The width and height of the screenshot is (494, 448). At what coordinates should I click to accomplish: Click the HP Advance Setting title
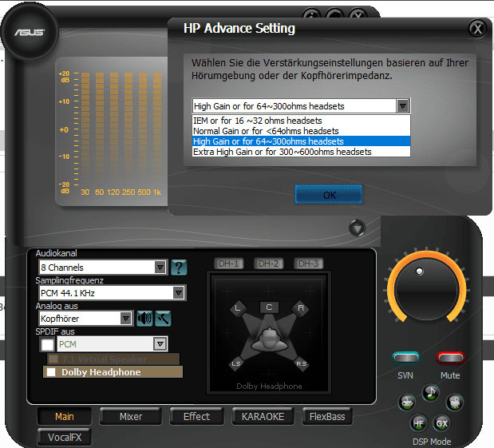click(239, 29)
